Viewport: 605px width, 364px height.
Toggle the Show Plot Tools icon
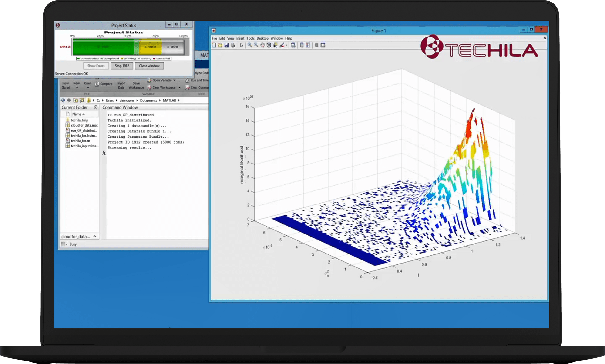[x=323, y=45]
